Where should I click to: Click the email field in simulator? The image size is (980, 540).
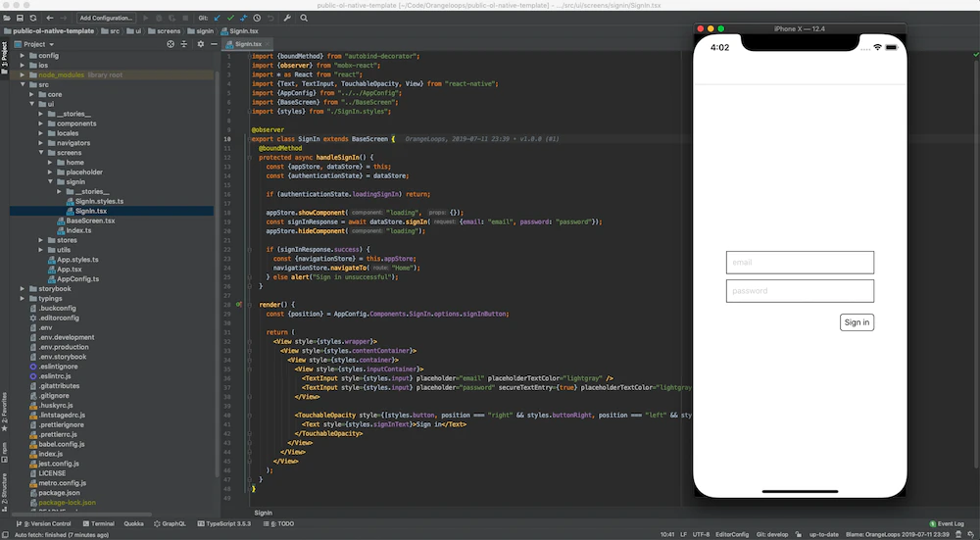pos(800,263)
